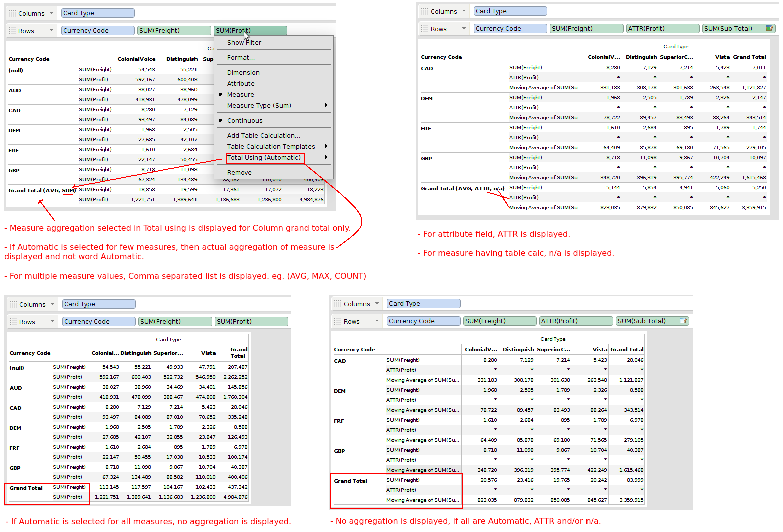Open the Rows shelf dropdown arrow in upper-right screenshot
783x532 pixels.
(x=464, y=29)
